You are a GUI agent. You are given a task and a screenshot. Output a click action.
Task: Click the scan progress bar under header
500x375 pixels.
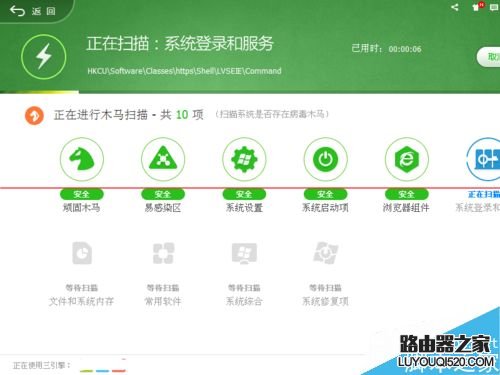click(x=250, y=92)
